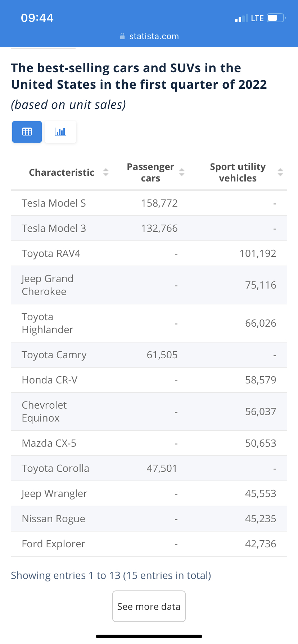
Task: Sort by Characteristic column arrows
Action: [105, 172]
